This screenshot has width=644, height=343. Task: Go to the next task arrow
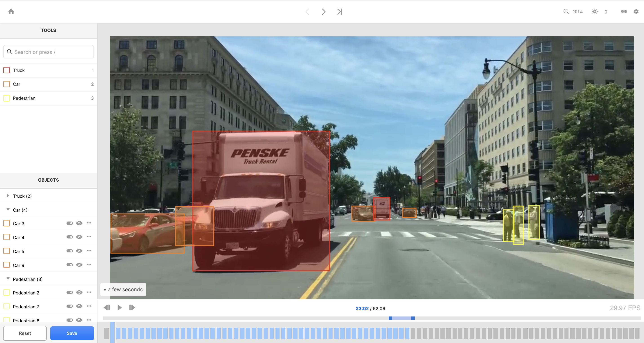click(x=324, y=11)
